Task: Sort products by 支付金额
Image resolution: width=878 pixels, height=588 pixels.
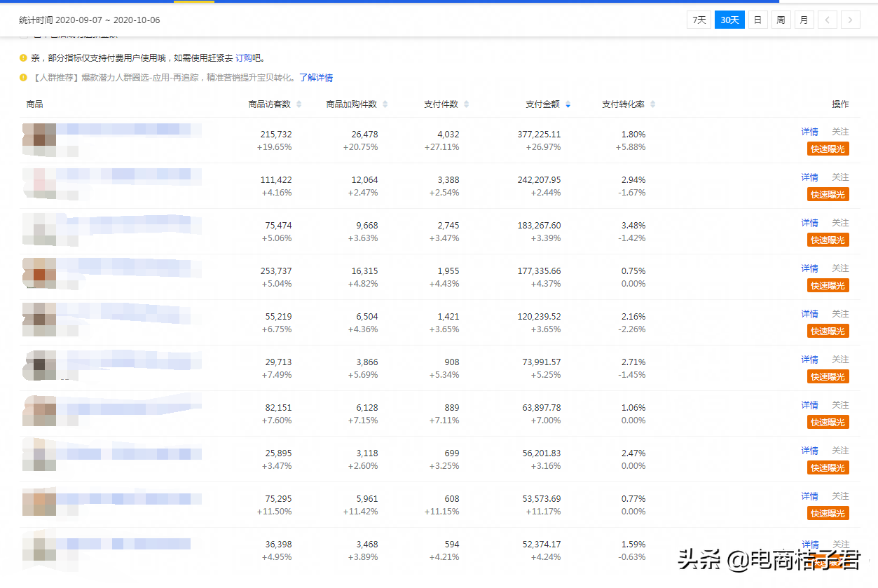Action: 567,104
